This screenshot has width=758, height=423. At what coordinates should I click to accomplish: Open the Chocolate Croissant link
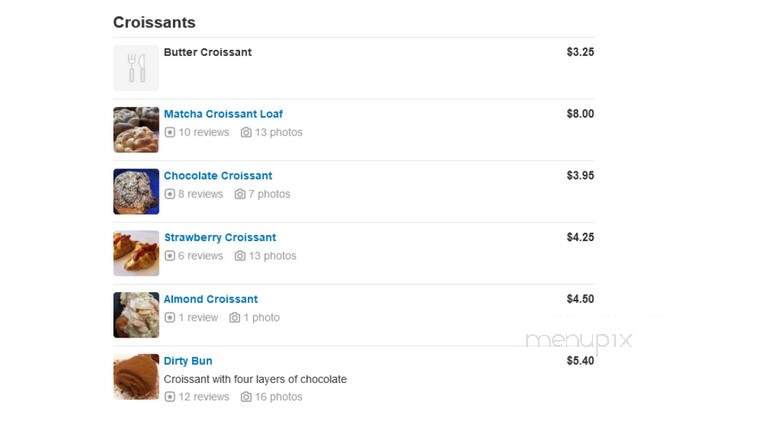[x=218, y=176]
